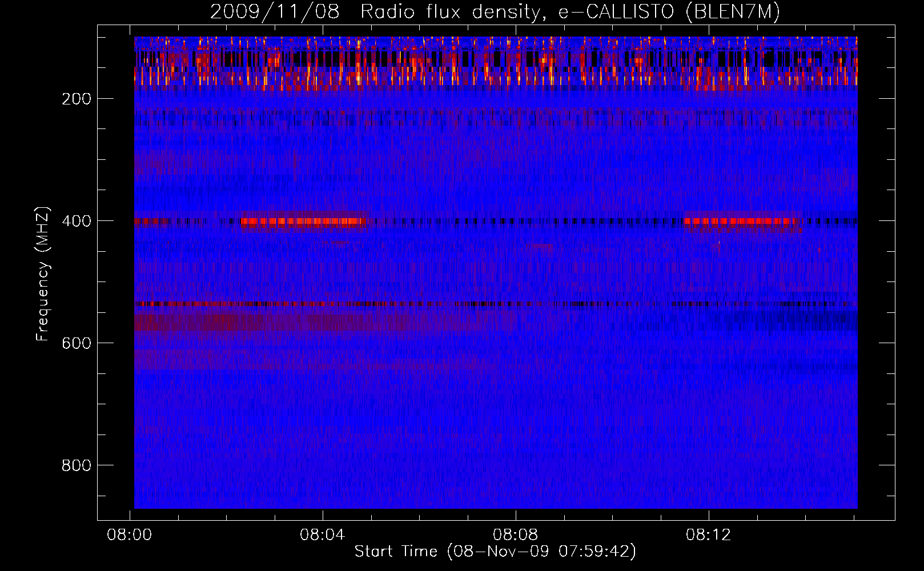This screenshot has width=924, height=571.
Task: Click the 08:00 time tick label
Action: coord(130,535)
